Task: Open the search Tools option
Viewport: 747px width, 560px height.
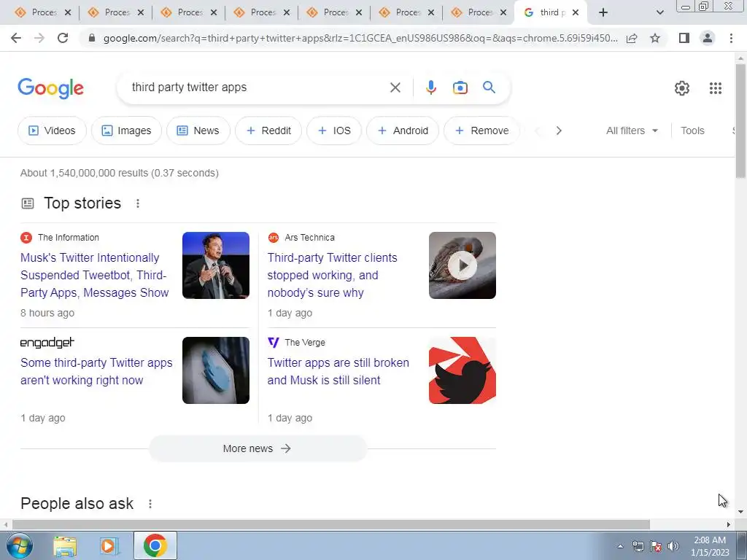Action: click(x=692, y=131)
